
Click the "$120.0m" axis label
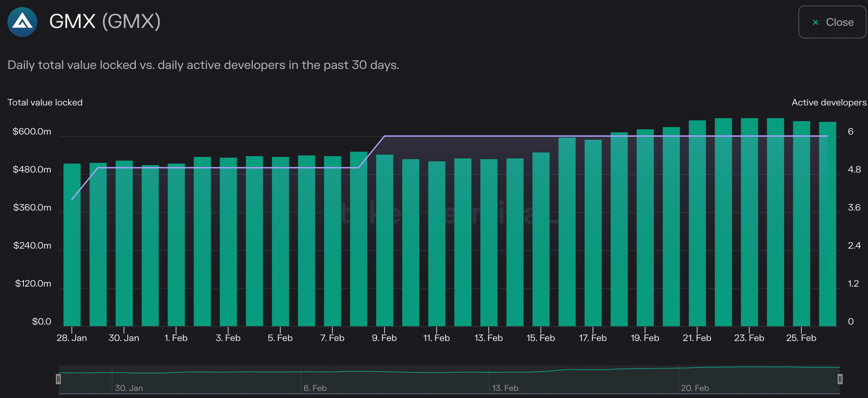(33, 284)
